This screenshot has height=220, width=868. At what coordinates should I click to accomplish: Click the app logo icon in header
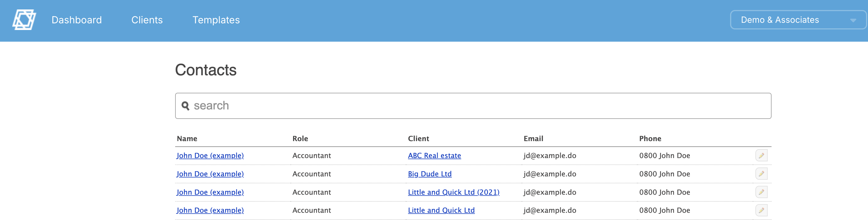tap(24, 20)
